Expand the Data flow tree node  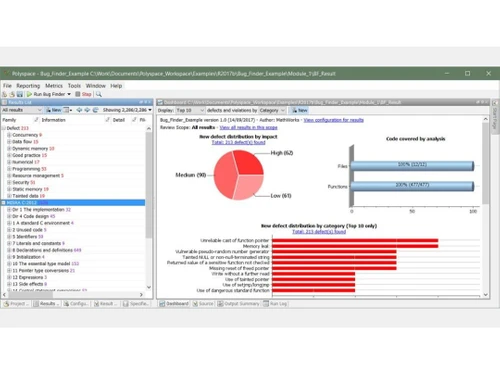pos(9,142)
